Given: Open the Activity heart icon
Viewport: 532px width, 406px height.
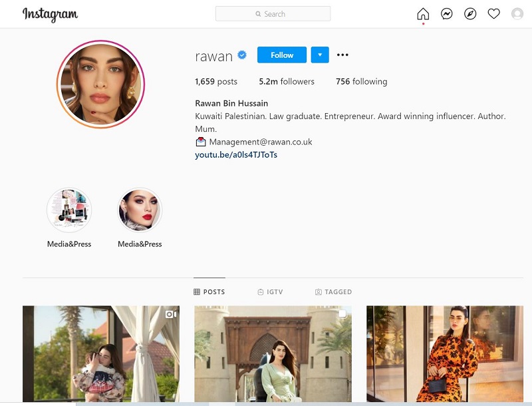Looking at the screenshot, I should pos(493,14).
